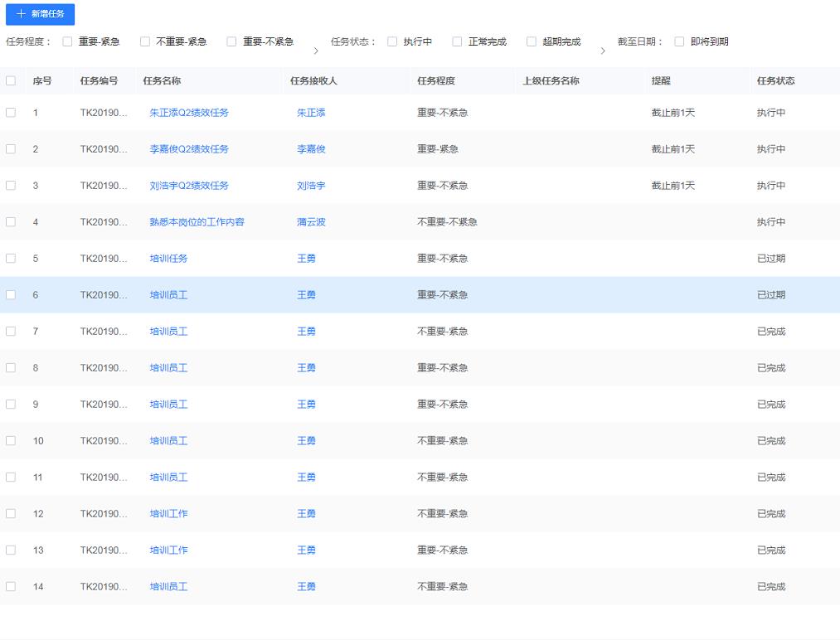Check the 超期完成 status filter
Viewport: 840px width, 640px height.
[x=532, y=41]
